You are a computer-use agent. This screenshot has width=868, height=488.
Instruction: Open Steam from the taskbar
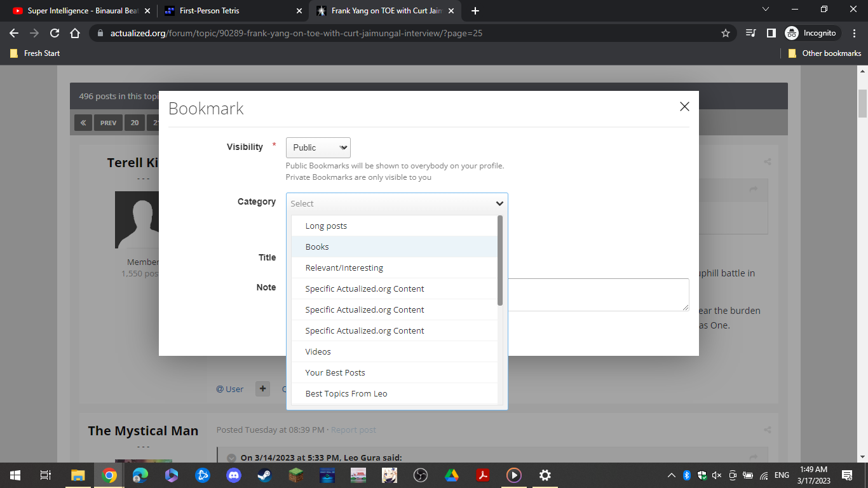(265, 475)
